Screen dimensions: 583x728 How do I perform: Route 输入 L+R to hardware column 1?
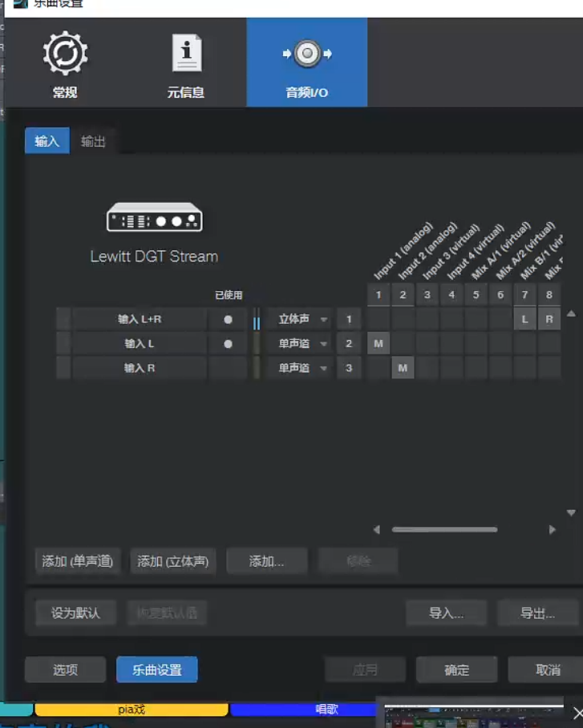point(379,319)
